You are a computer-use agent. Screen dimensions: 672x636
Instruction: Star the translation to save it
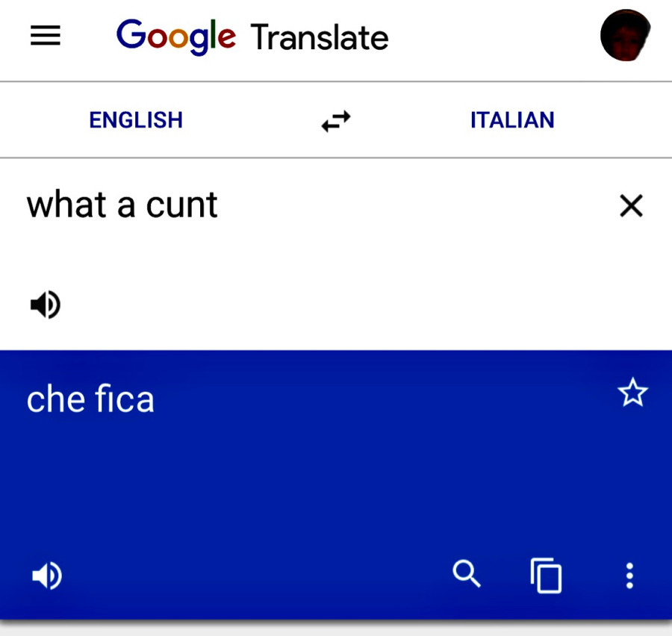632,392
